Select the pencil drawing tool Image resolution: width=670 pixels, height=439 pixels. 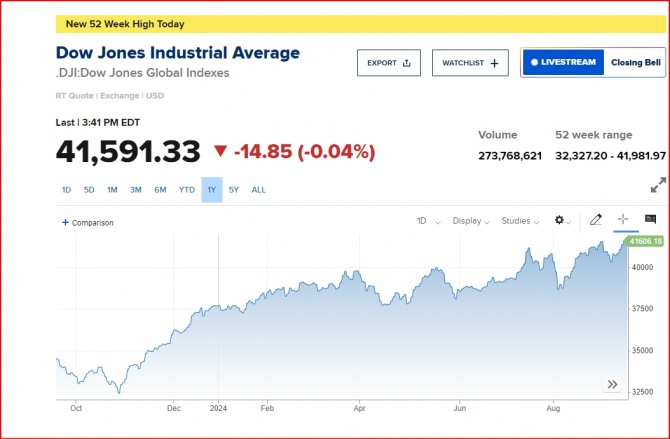596,220
